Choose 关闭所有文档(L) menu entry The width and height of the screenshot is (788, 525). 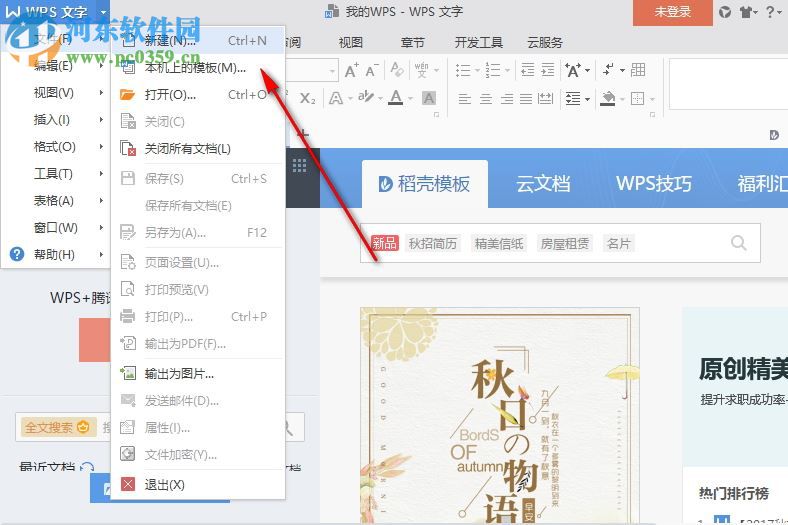198,149
